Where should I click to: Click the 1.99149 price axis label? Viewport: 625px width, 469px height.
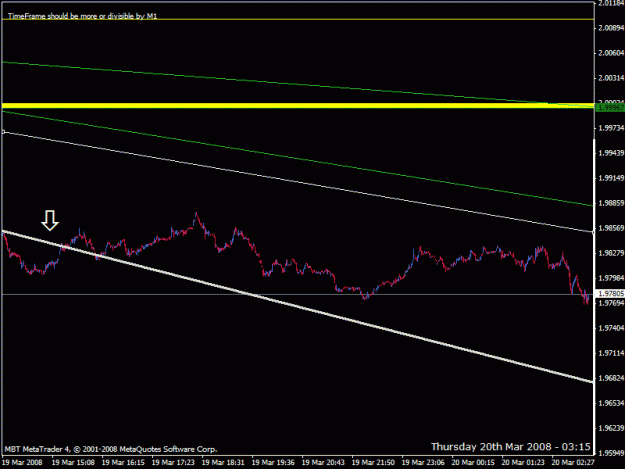[611, 178]
